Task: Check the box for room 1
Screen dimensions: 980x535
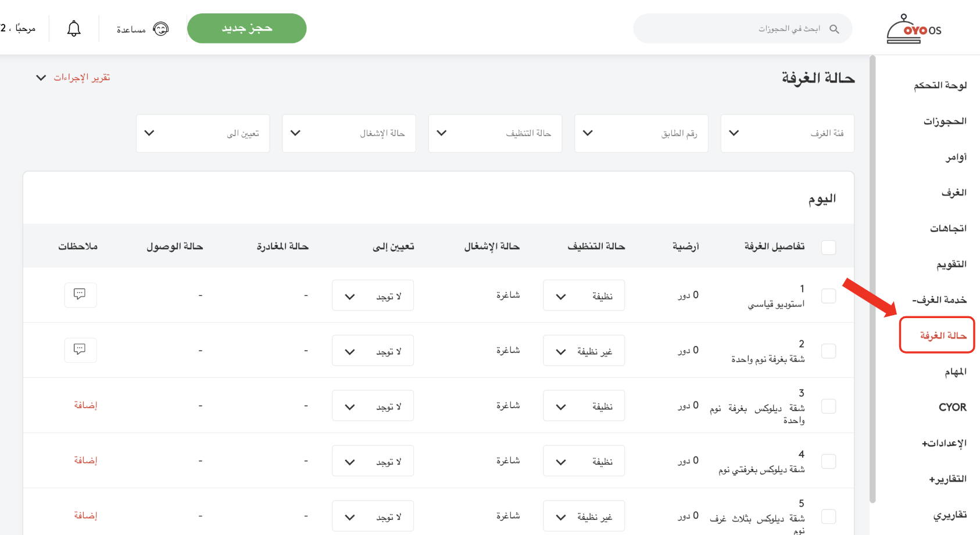Action: pos(829,296)
